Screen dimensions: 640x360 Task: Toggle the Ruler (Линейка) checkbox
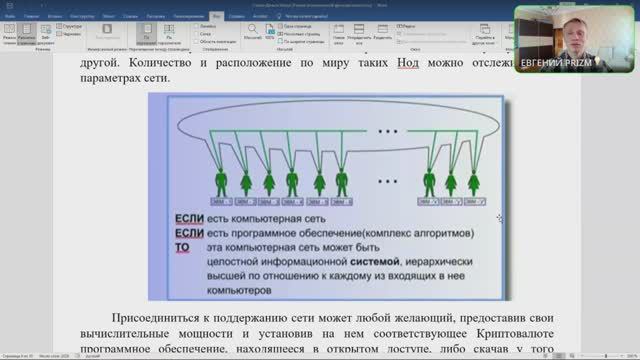click(x=205, y=26)
